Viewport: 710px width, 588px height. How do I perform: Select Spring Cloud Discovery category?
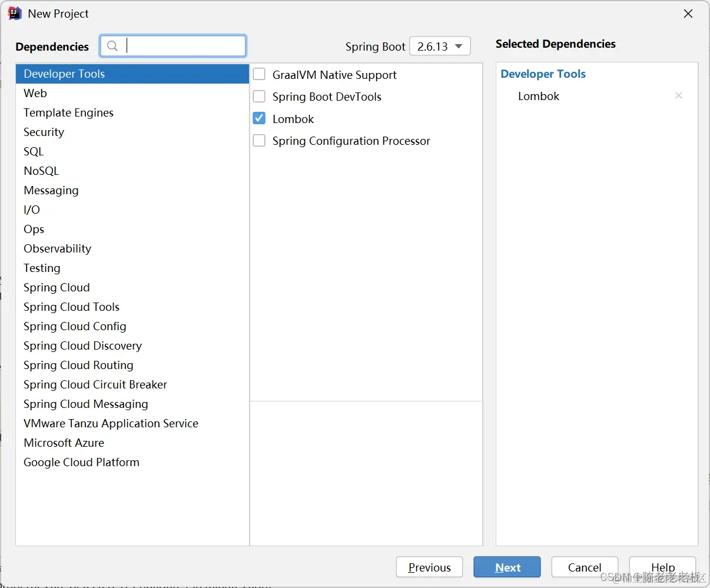[x=132, y=346]
